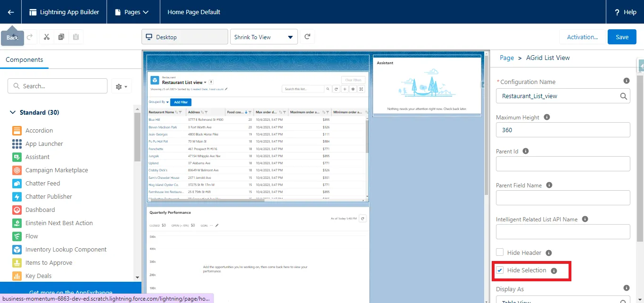Click the Help question mark
The width and height of the screenshot is (644, 303).
(617, 12)
